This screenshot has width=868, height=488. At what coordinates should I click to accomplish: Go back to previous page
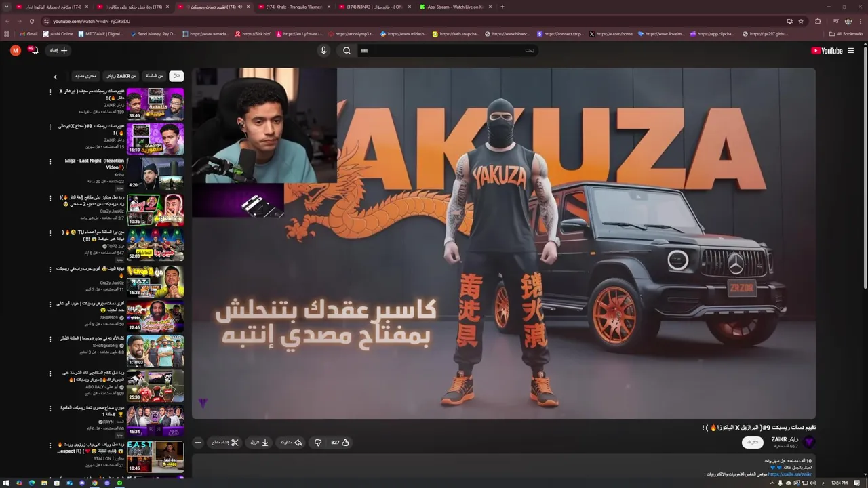tap(7, 21)
